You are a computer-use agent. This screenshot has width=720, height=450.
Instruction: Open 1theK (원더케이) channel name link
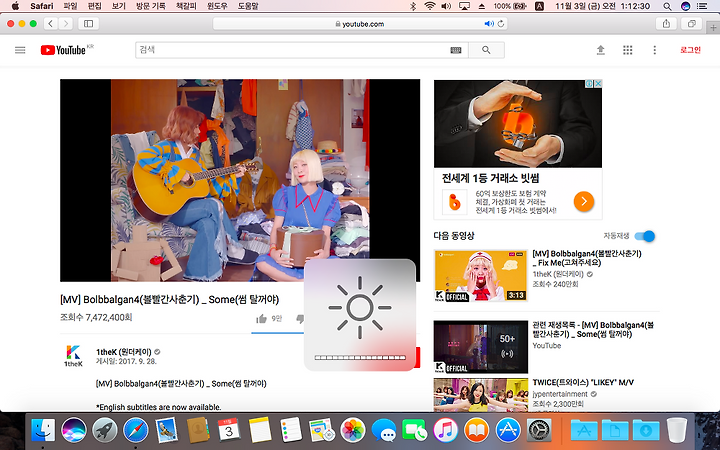pyautogui.click(x=124, y=352)
